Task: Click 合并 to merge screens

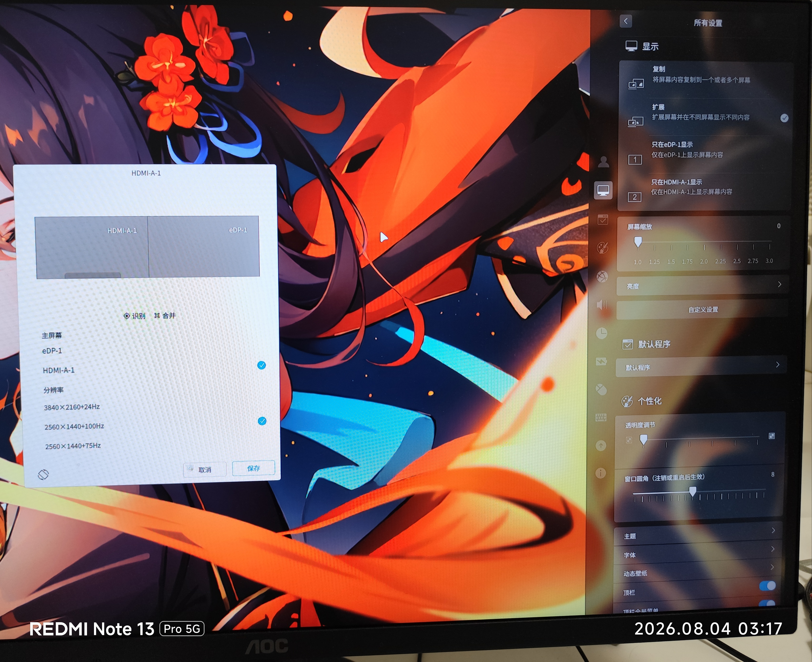Action: pos(165,315)
